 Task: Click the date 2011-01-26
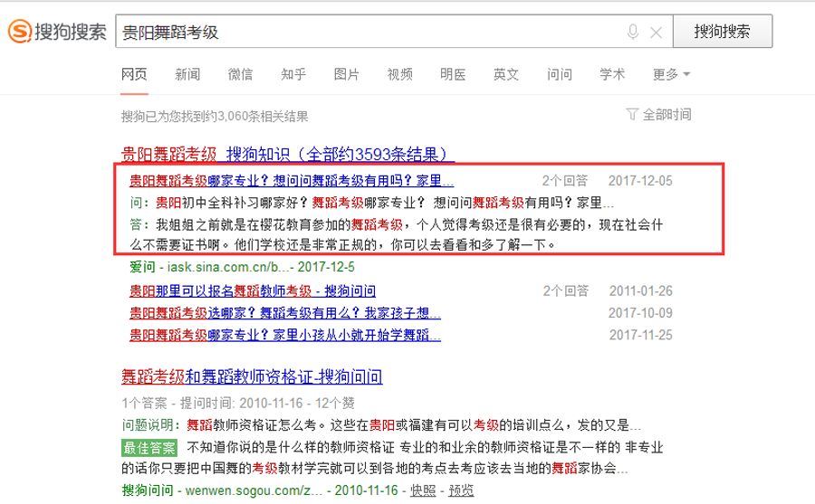click(x=641, y=291)
